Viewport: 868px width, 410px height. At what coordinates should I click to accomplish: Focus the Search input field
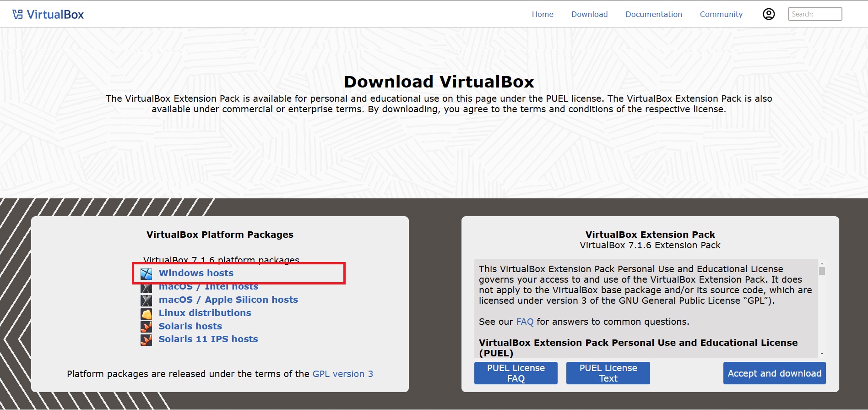pos(815,14)
